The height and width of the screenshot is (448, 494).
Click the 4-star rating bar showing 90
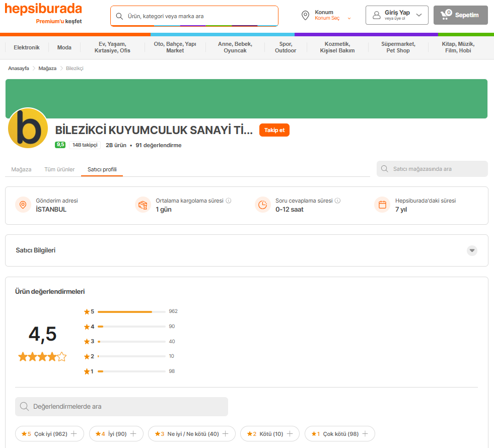coord(131,327)
